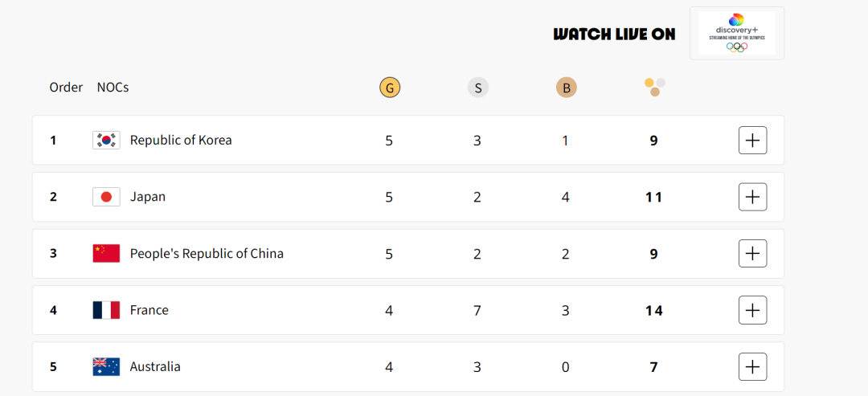Click the Australia flag icon
The height and width of the screenshot is (396, 868).
pyautogui.click(x=106, y=367)
